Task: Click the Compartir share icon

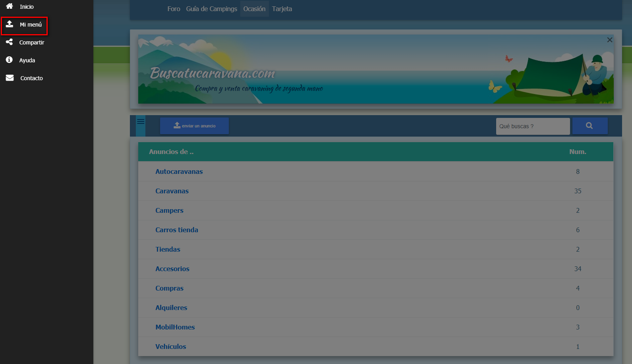Action: coord(9,42)
